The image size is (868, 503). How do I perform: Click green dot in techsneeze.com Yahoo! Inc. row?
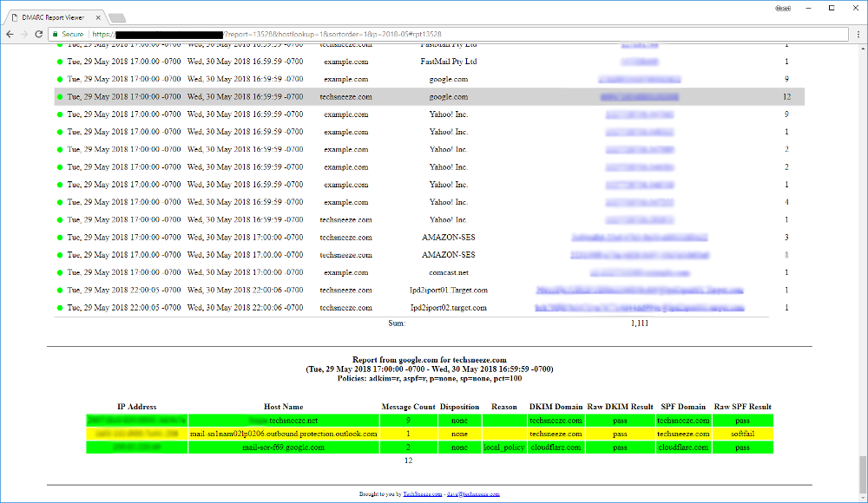click(60, 220)
